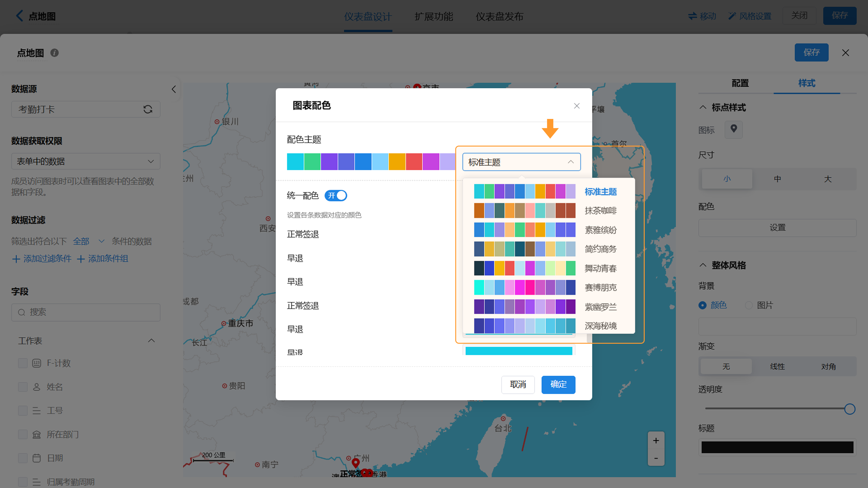Click the 设置 button under 配色
Viewport: 868px width, 488px height.
point(777,228)
